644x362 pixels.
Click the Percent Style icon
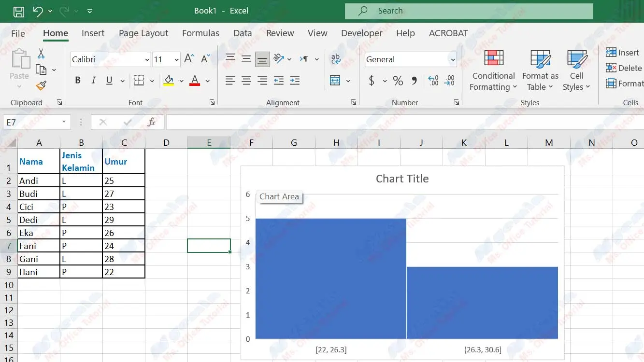click(x=398, y=81)
